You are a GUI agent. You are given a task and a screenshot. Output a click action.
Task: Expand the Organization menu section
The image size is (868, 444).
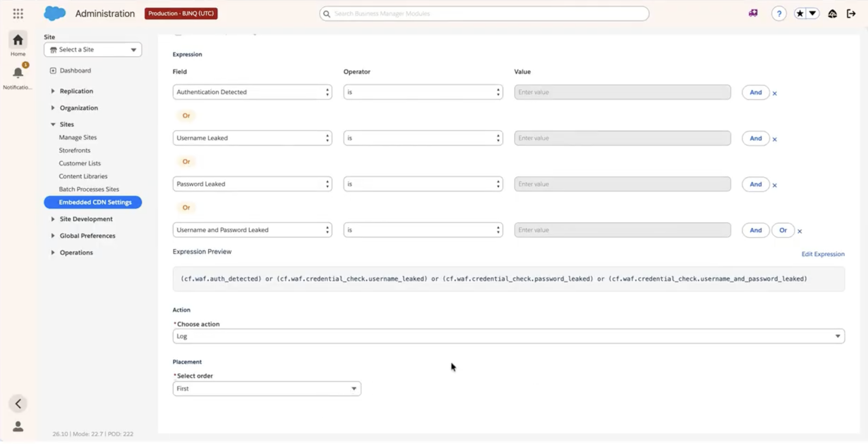(x=52, y=108)
